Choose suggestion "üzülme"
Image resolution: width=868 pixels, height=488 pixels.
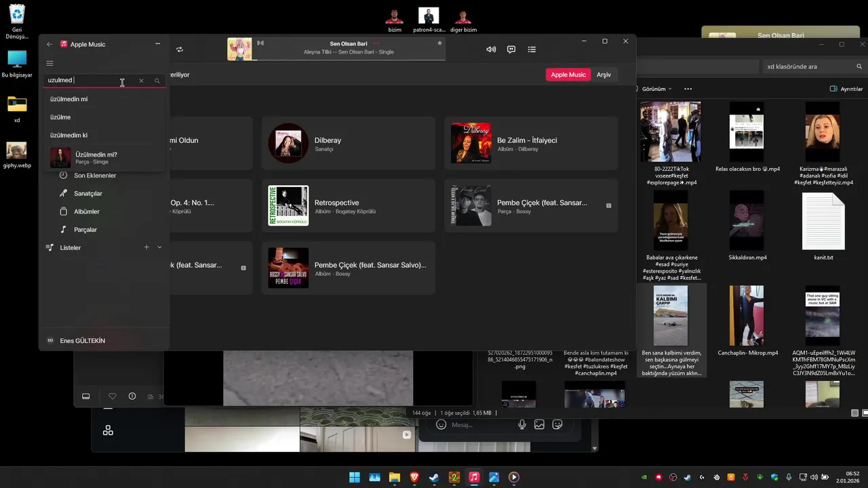click(104, 117)
